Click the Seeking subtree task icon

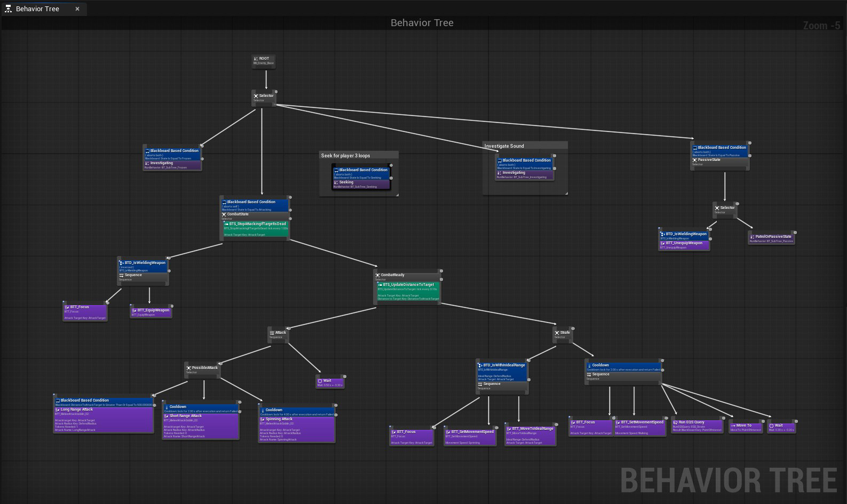click(336, 182)
